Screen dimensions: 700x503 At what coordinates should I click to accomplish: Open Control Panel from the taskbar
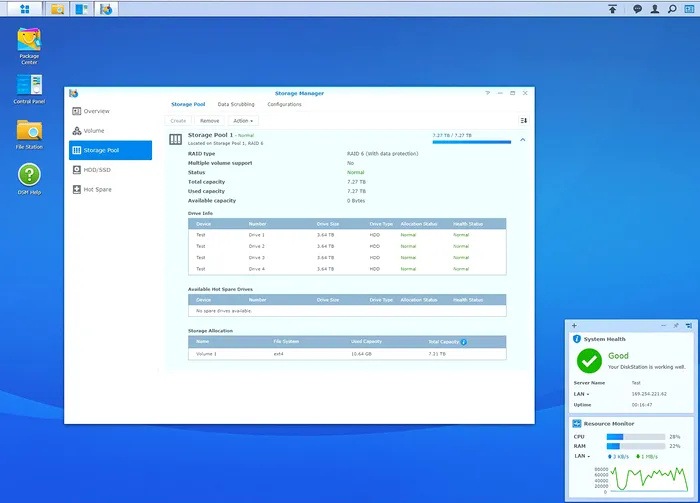click(82, 9)
